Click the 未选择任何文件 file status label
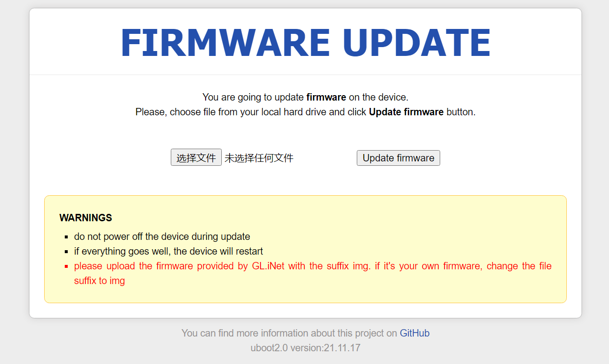The image size is (609, 364). click(259, 158)
